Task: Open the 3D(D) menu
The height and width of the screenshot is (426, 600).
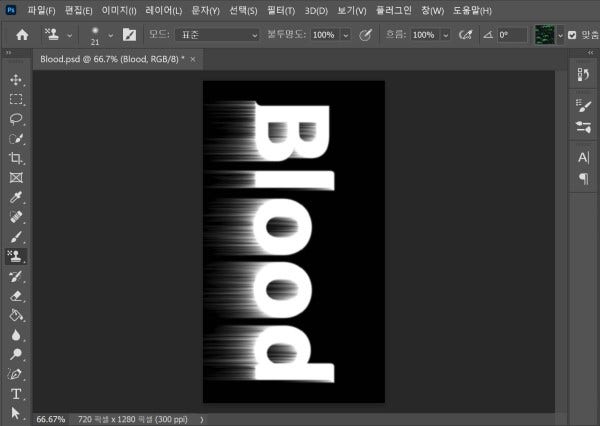Action: click(316, 10)
